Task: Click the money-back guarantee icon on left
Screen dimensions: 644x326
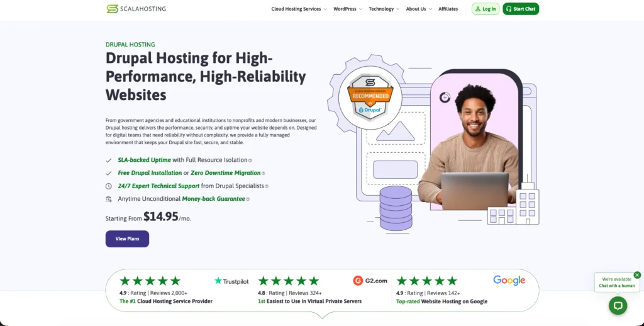Action: [x=108, y=199]
